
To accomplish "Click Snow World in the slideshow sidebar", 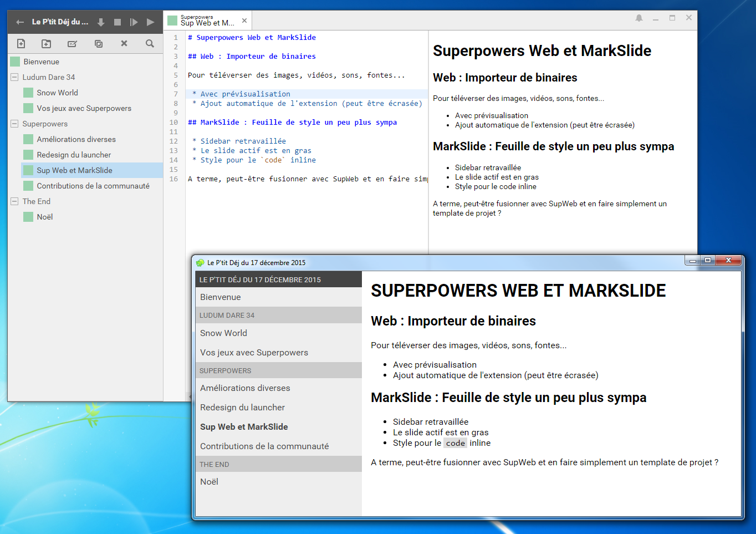I will (278, 333).
